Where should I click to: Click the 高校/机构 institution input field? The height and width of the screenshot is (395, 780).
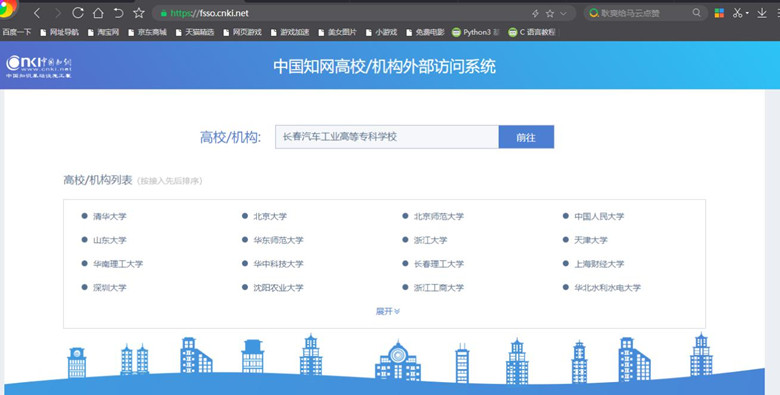[387, 137]
